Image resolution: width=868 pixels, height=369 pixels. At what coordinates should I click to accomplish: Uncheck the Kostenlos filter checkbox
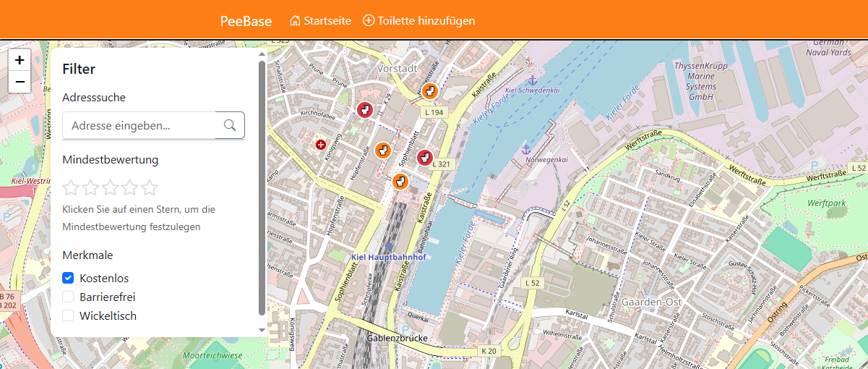tap(69, 278)
